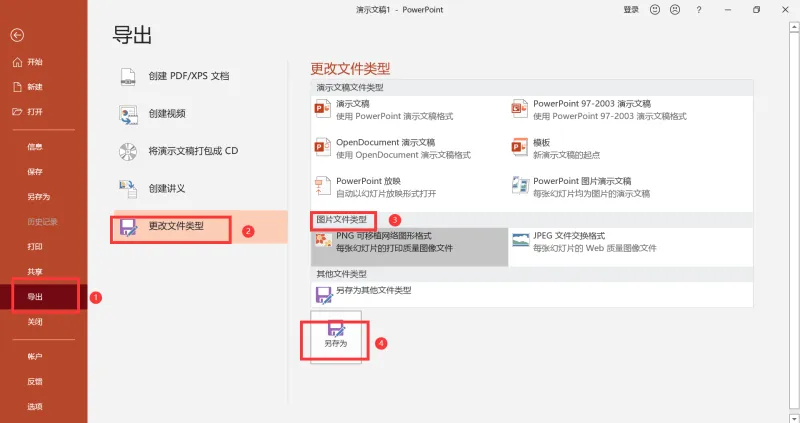Open 帐户 in the sidebar
This screenshot has width=800, height=423.
pyautogui.click(x=35, y=357)
